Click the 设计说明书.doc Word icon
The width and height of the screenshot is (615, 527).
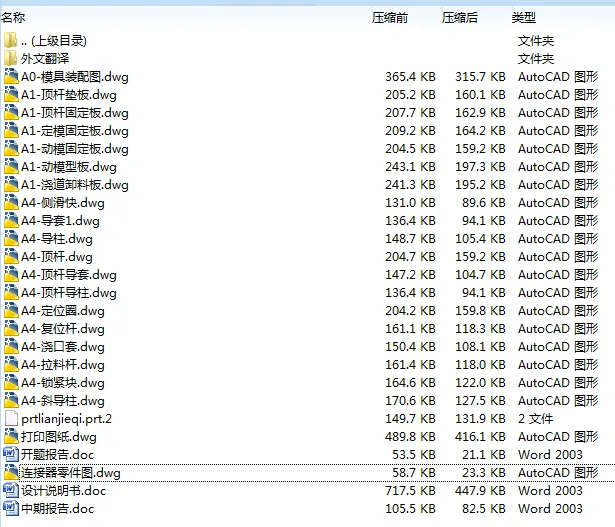coord(11,491)
